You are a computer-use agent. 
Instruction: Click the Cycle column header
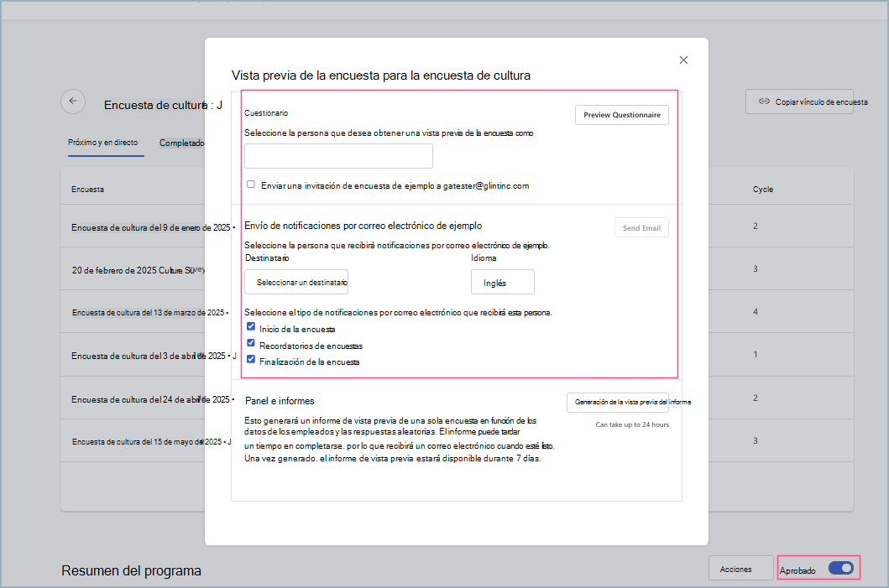coord(762,190)
